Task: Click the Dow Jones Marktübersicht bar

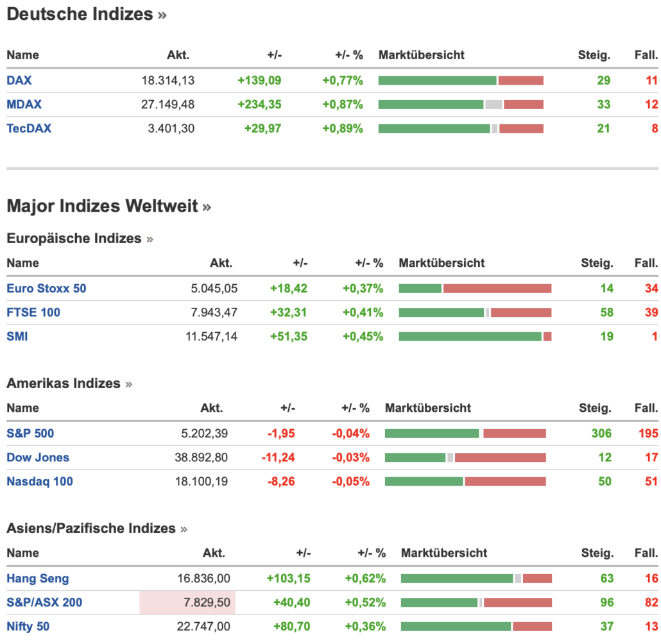Action: pyautogui.click(x=465, y=458)
